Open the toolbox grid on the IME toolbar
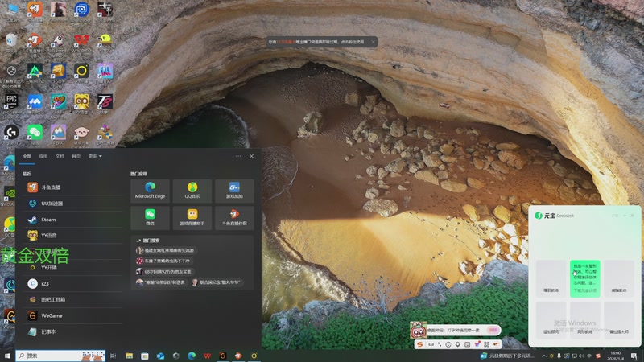 (x=486, y=345)
